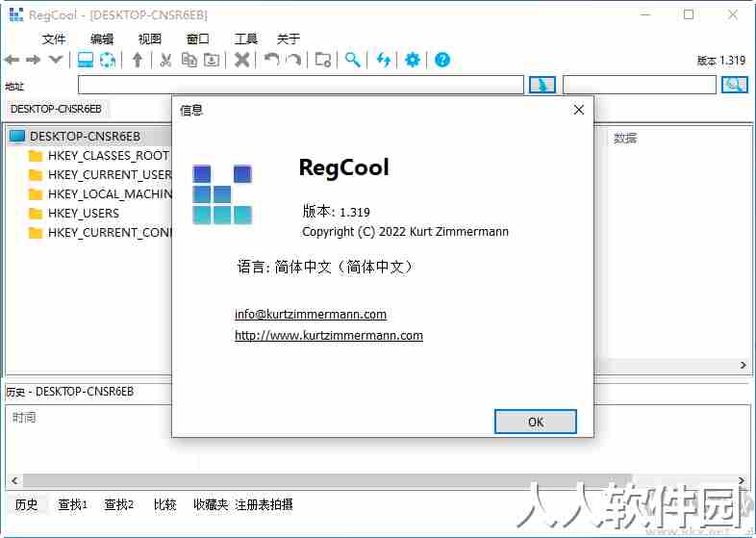Cut selection with the scissors icon
Image resolution: width=756 pixels, height=538 pixels.
[x=165, y=60]
